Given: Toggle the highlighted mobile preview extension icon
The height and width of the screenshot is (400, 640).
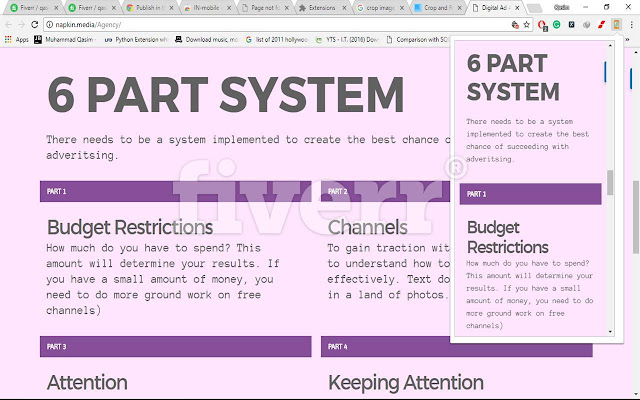Looking at the screenshot, I should 616,25.
